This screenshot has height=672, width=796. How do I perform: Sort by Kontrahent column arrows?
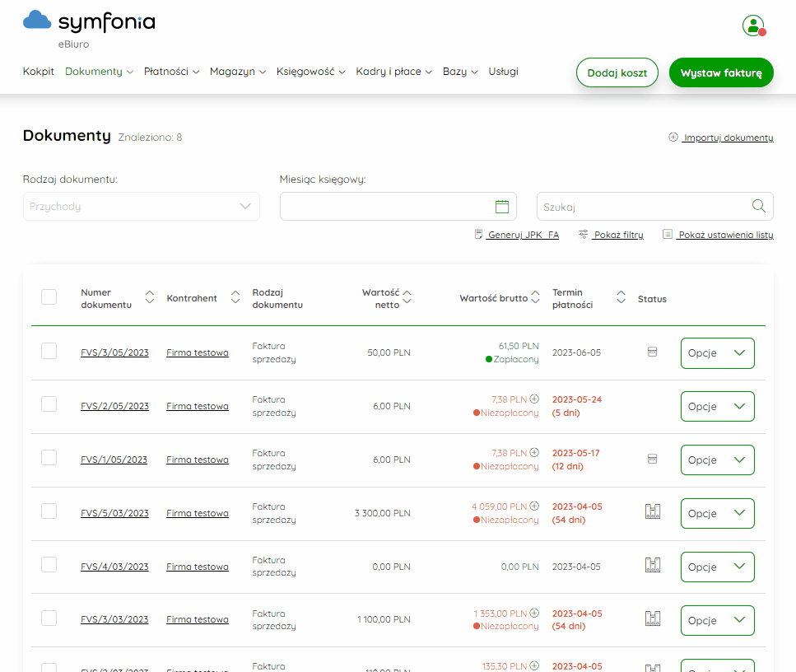(235, 297)
